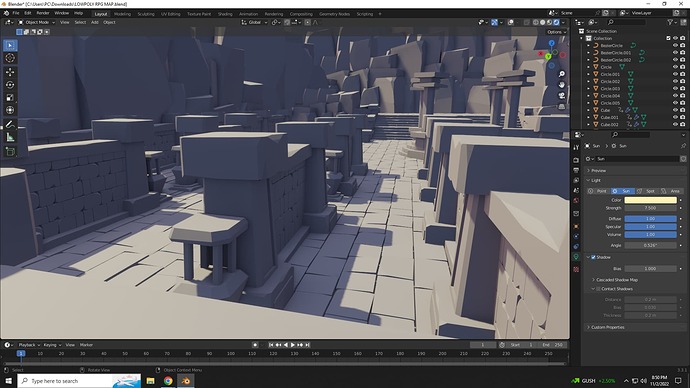690x388 pixels.
Task: Switch to the Geometry Nodes workspace tab
Action: tap(334, 14)
